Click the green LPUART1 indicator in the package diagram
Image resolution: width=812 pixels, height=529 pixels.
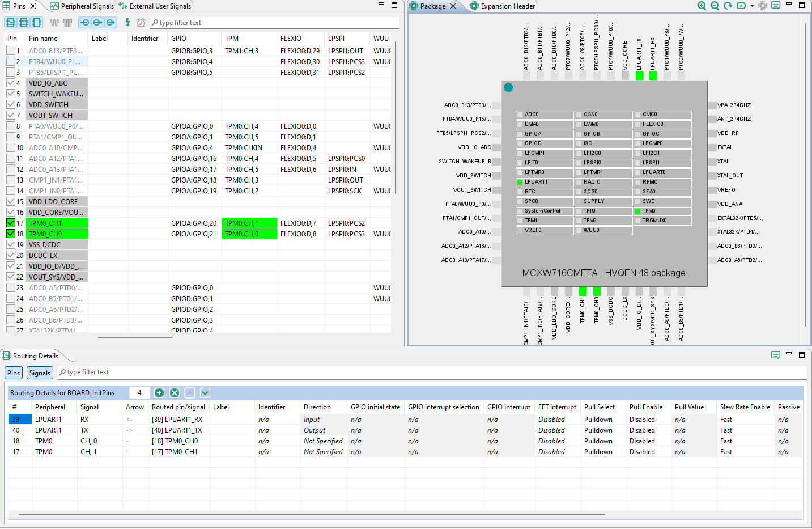click(520, 182)
